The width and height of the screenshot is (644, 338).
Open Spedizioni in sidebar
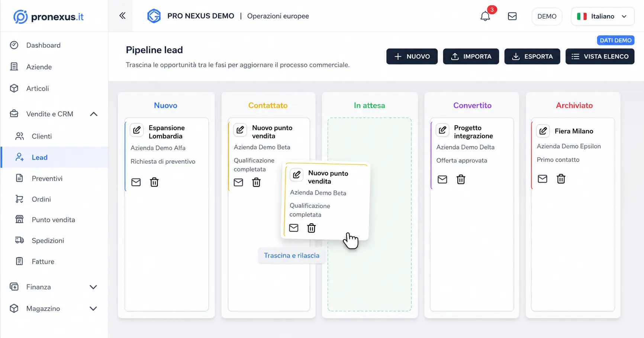pos(54,240)
